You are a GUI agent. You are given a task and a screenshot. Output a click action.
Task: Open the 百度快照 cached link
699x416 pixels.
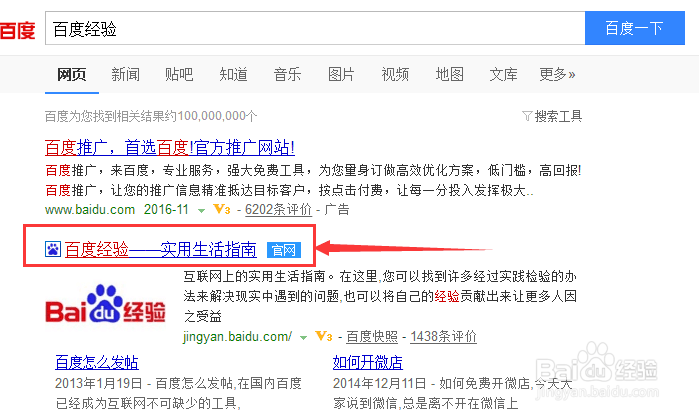coord(372,336)
